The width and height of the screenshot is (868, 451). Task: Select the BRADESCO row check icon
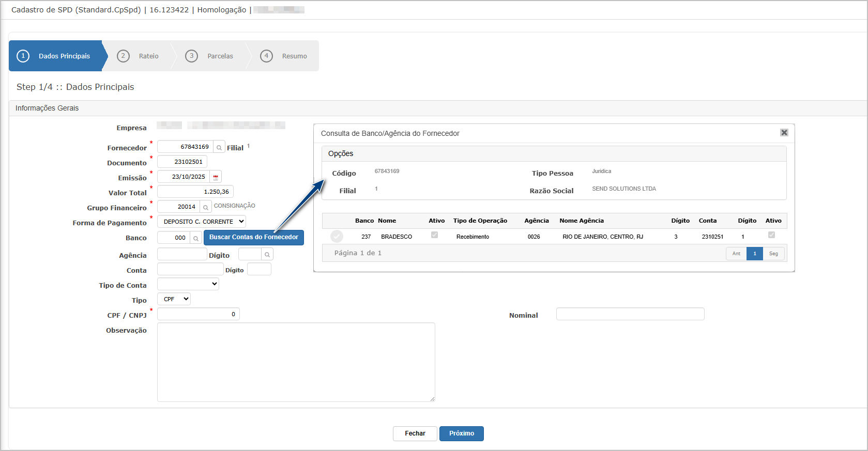pos(337,237)
